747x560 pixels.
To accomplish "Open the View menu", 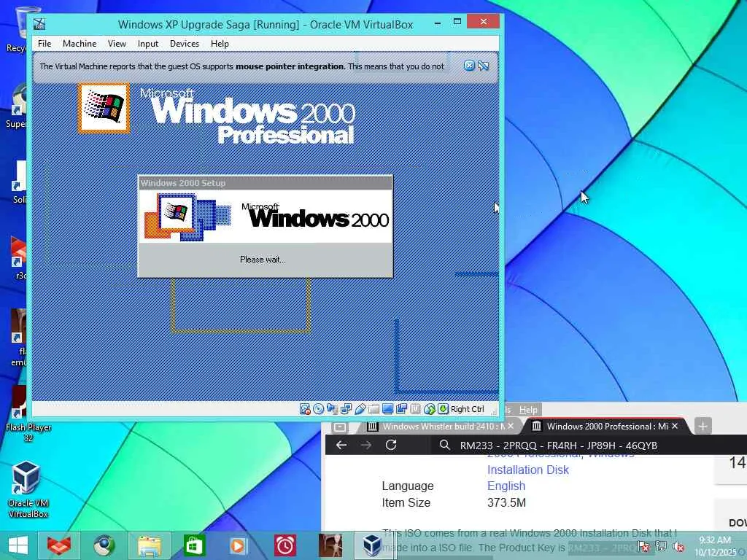I will [117, 43].
